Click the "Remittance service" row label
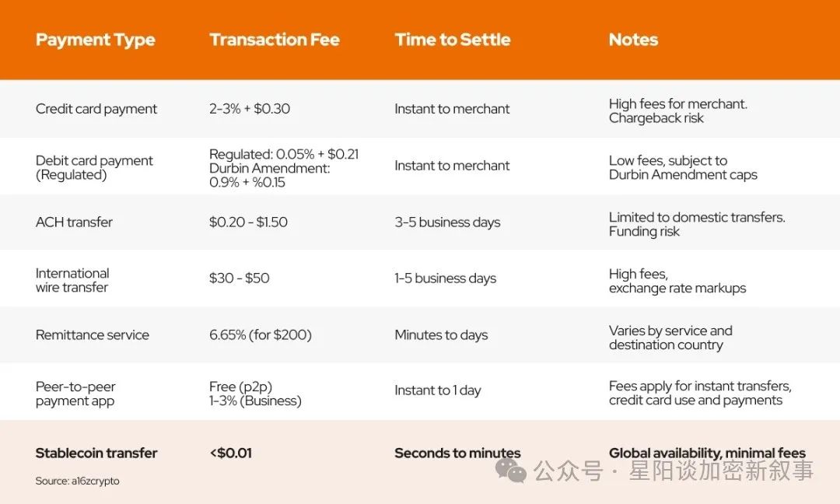The image size is (840, 504). 92,335
